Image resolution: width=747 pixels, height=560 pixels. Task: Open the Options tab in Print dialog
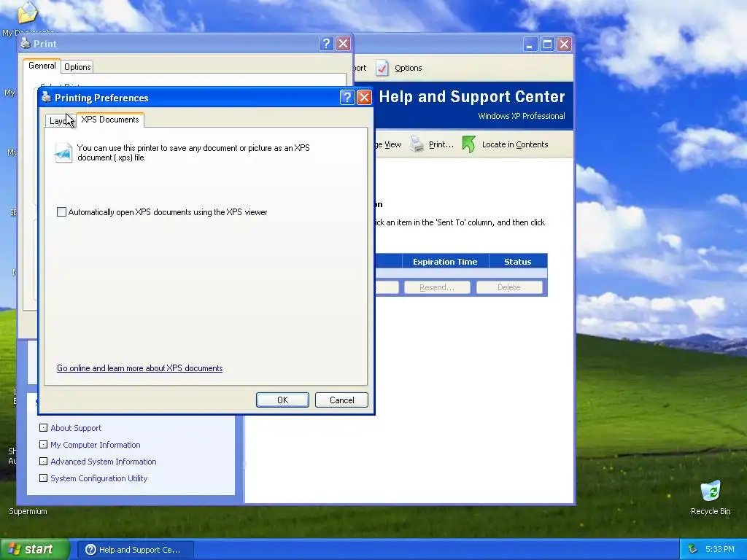point(77,66)
